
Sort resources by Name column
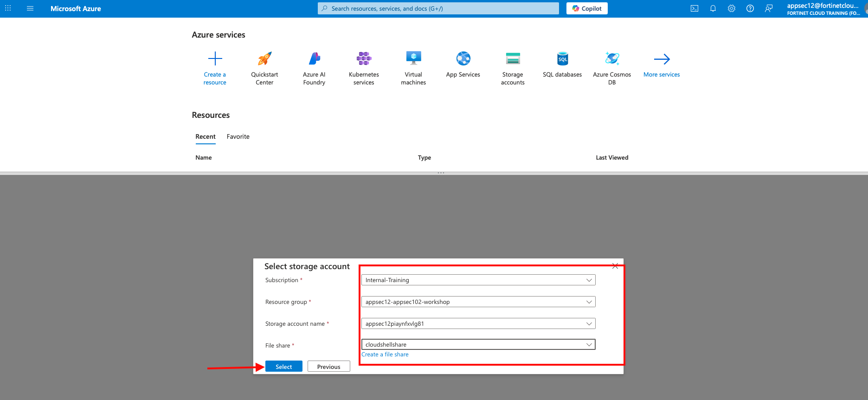pos(204,158)
